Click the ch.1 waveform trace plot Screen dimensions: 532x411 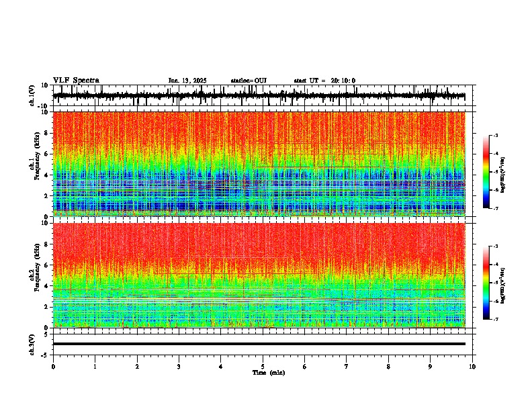coord(263,95)
